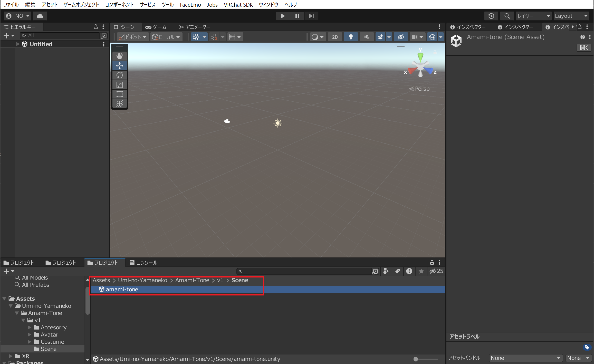
Task: Select the Scale tool
Action: click(x=120, y=85)
